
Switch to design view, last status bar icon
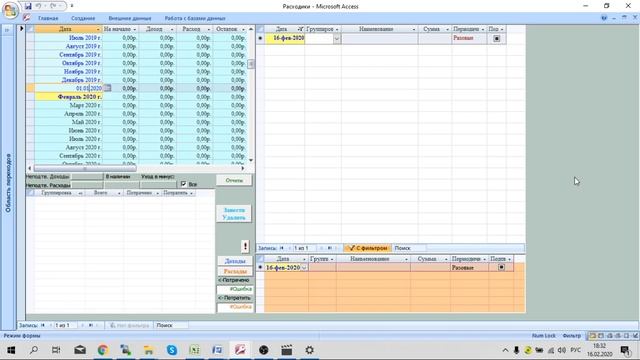[x=635, y=336]
